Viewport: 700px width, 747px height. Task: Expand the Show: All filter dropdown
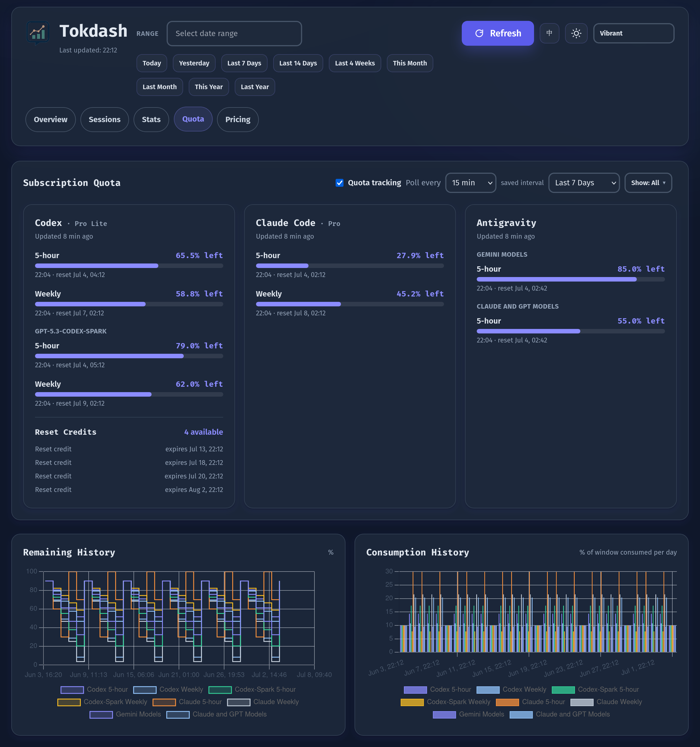click(x=648, y=183)
